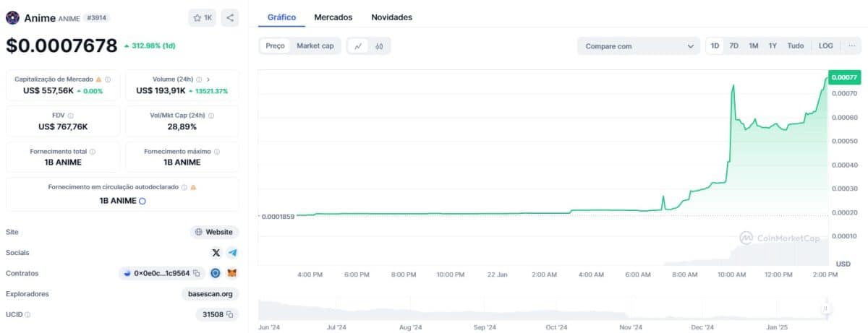Switch to the Mercados tab
This screenshot has height=333, width=868.
pyautogui.click(x=333, y=17)
